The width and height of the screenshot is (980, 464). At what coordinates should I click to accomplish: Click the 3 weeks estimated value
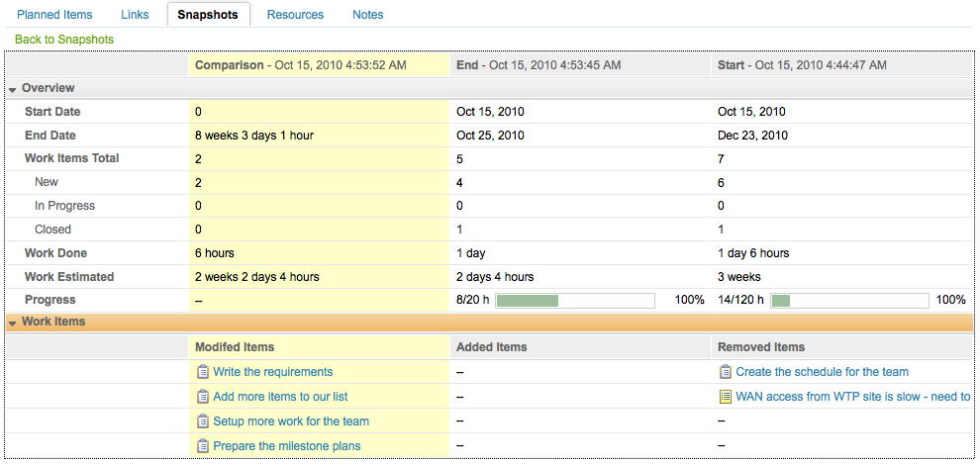point(738,277)
